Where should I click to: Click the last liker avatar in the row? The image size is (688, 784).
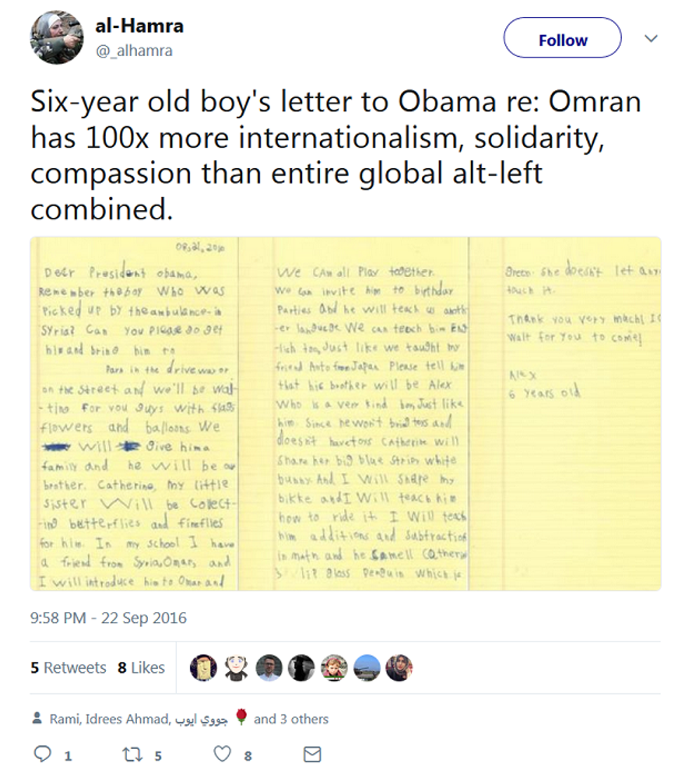[399, 667]
